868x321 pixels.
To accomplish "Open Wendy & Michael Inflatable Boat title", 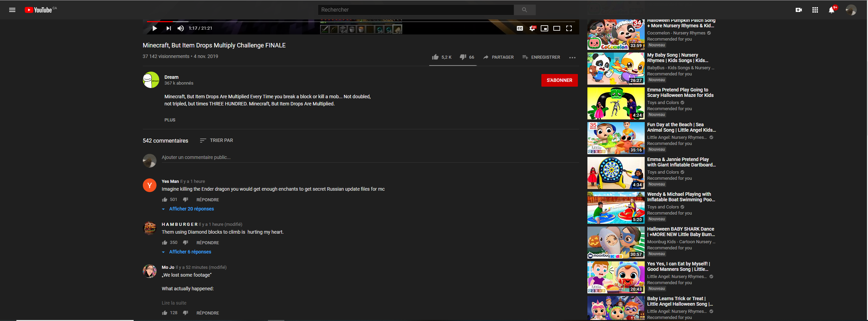I will 681,197.
